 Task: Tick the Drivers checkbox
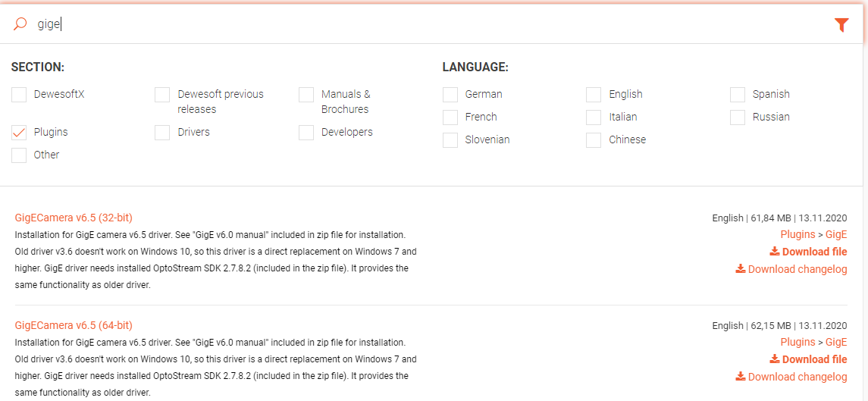[x=162, y=133]
